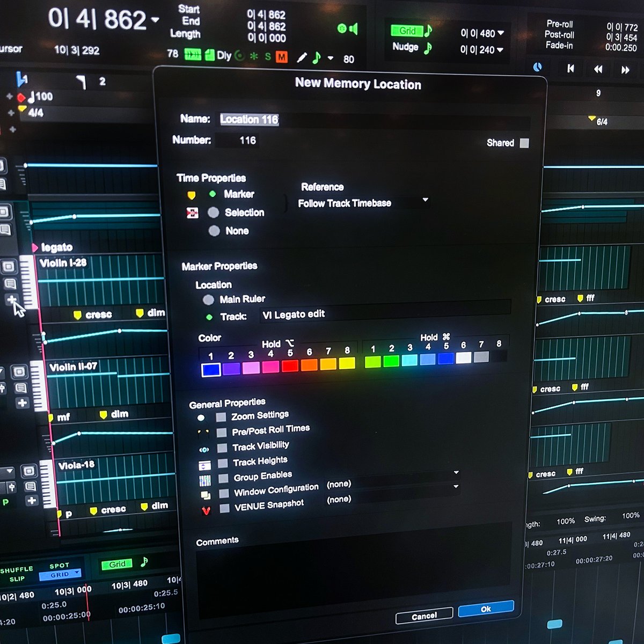Click inside the Comments text area
Screen dimensions: 644x644
click(353, 569)
